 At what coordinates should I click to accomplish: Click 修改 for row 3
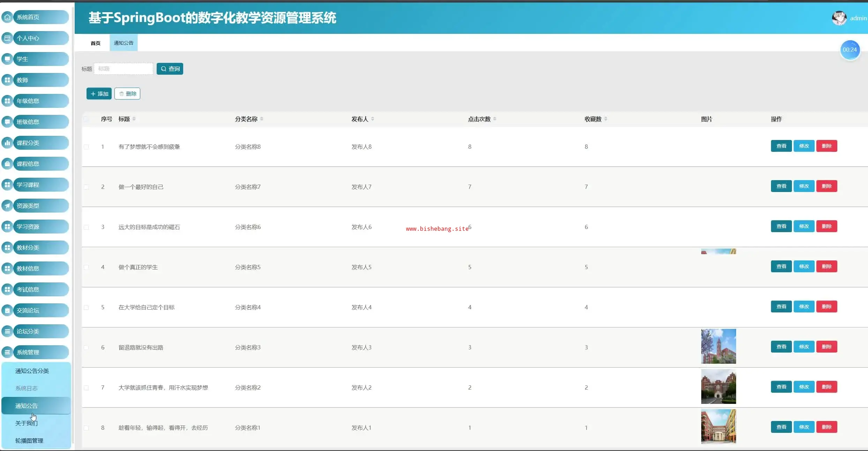pyautogui.click(x=804, y=226)
